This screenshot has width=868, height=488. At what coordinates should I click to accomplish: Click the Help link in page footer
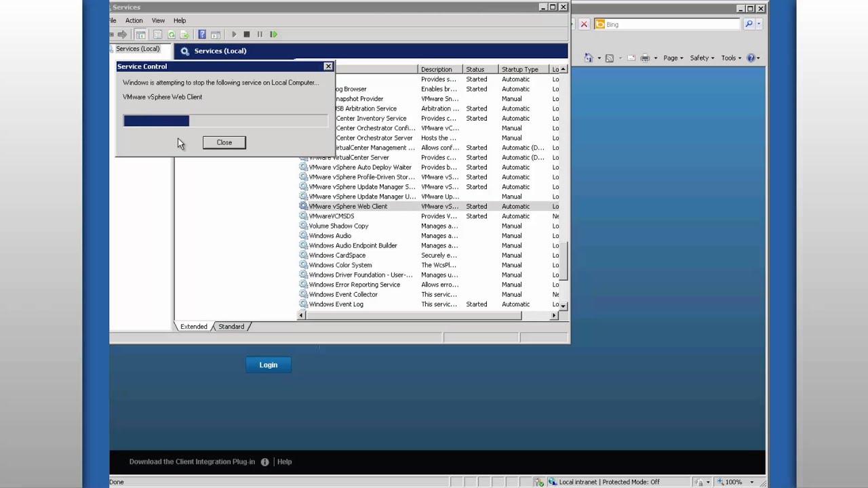[284, 462]
